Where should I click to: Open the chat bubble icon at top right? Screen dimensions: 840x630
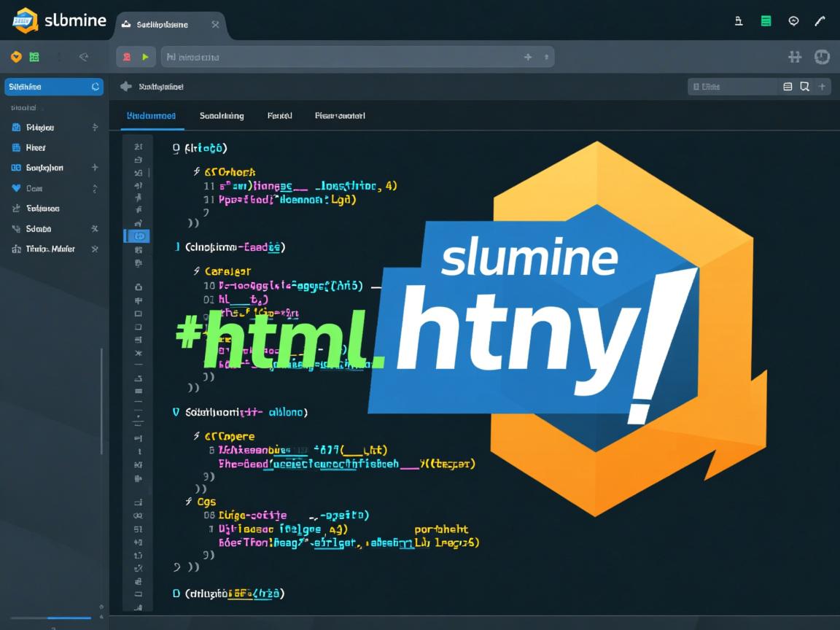point(793,21)
